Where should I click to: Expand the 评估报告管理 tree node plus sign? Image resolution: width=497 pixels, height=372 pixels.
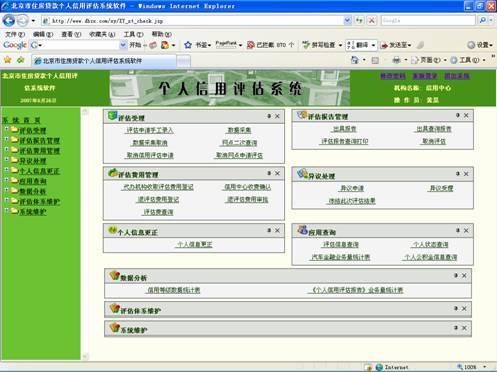pos(6,139)
